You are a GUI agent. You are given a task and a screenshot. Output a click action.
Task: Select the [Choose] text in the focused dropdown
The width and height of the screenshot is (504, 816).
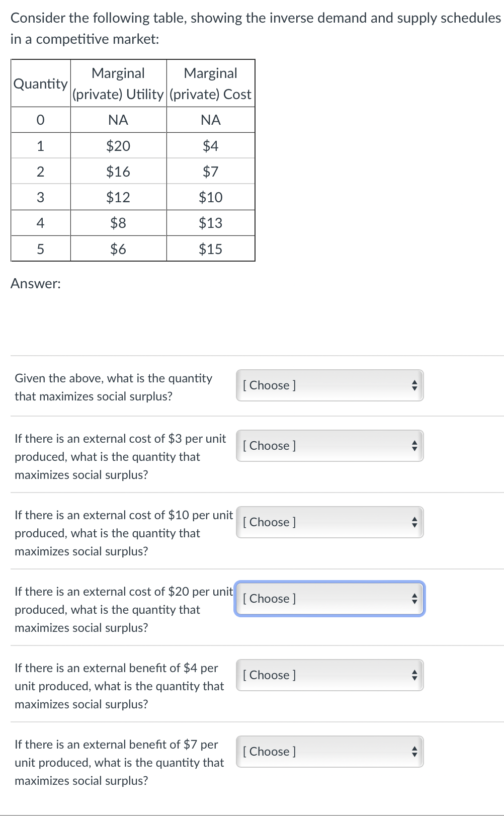(269, 599)
